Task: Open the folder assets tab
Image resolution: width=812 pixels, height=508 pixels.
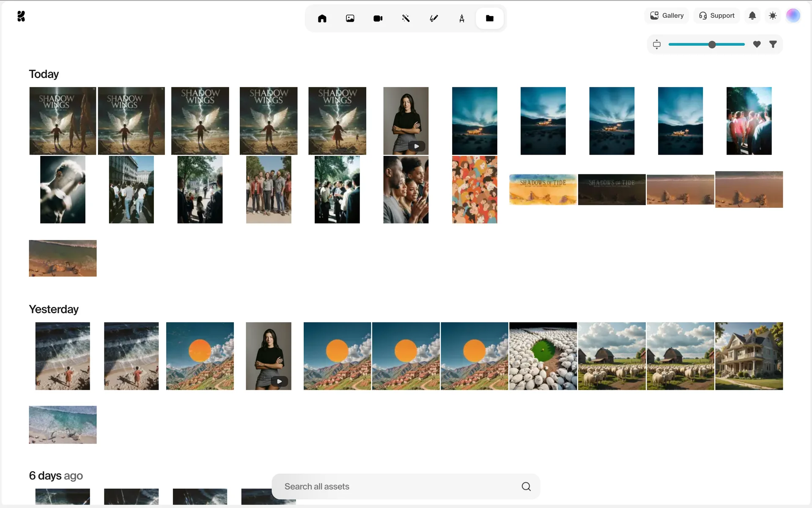Action: [489, 18]
